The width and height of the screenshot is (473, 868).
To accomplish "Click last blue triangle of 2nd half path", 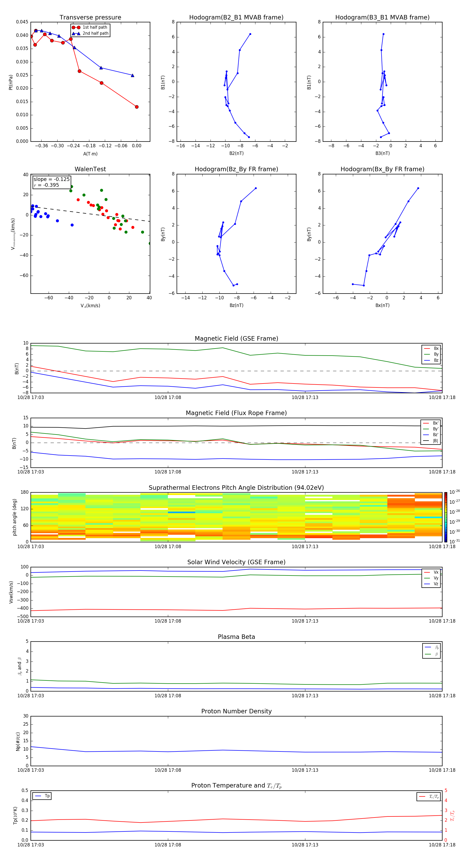I will tap(132, 75).
